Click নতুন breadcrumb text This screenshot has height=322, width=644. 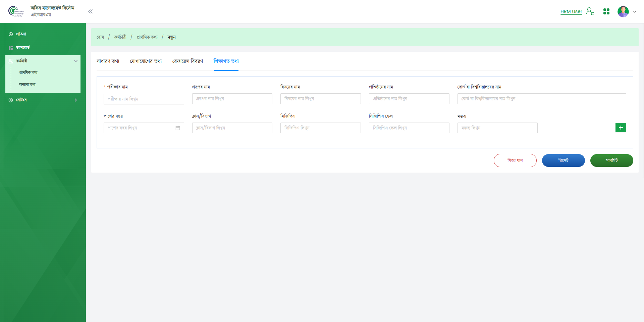(x=171, y=37)
